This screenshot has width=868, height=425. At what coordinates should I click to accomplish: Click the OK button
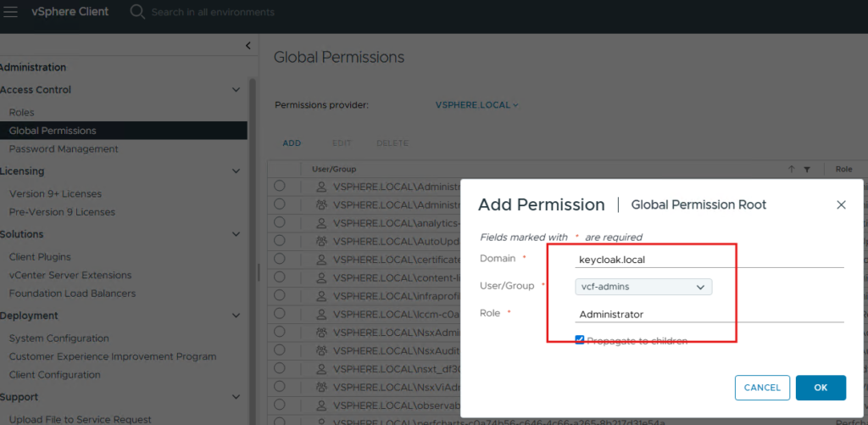(x=820, y=388)
